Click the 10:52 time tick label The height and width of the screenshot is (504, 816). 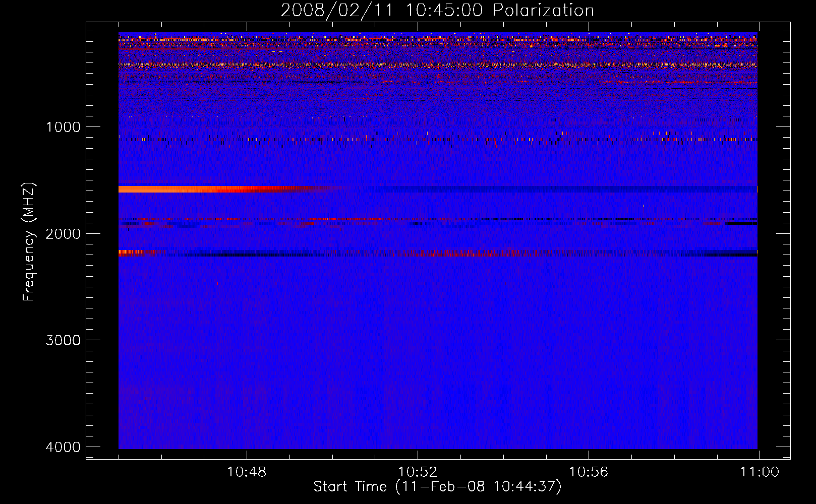point(418,472)
